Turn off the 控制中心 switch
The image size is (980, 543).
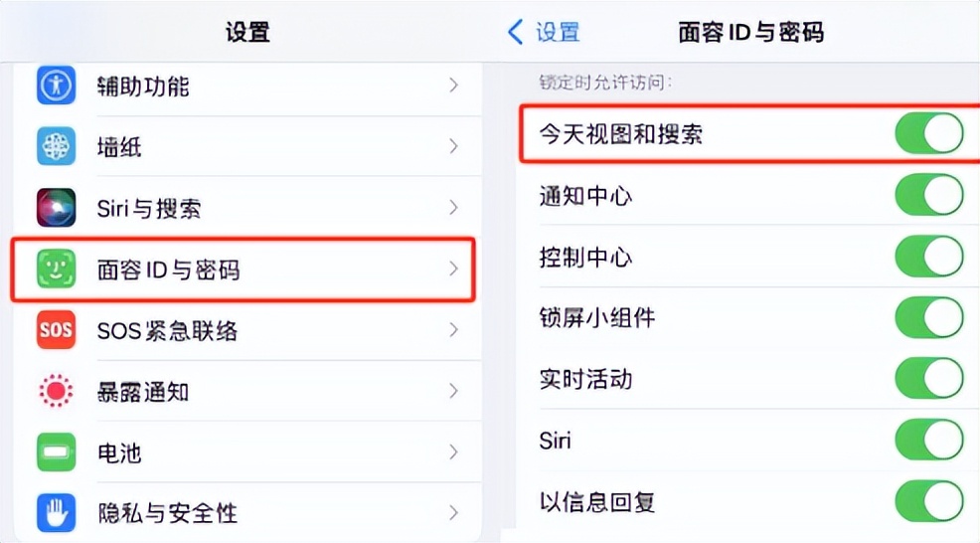pyautogui.click(x=928, y=258)
